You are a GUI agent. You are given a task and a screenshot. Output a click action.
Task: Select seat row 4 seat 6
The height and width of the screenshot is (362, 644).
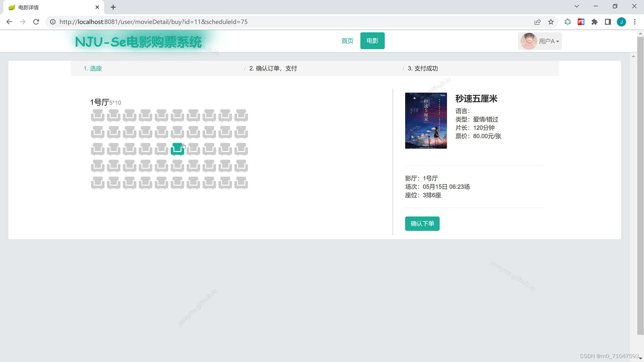tap(177, 166)
